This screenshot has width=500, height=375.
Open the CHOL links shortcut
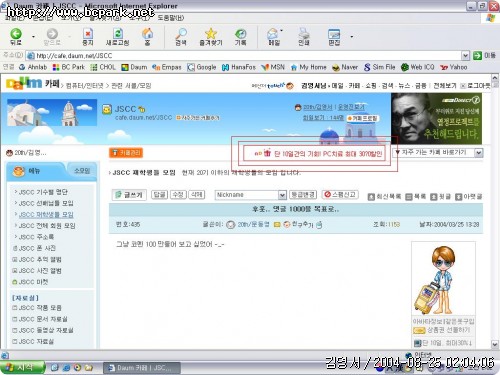pyautogui.click(x=103, y=67)
